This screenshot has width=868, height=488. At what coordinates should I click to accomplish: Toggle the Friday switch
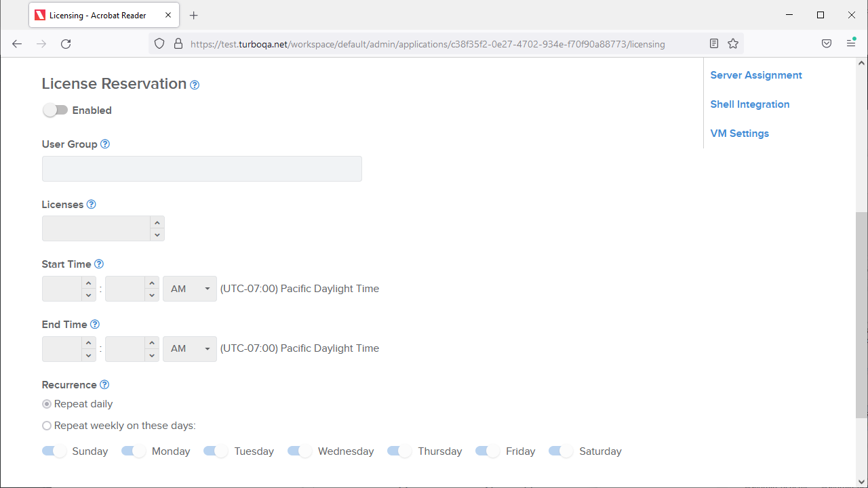click(488, 451)
